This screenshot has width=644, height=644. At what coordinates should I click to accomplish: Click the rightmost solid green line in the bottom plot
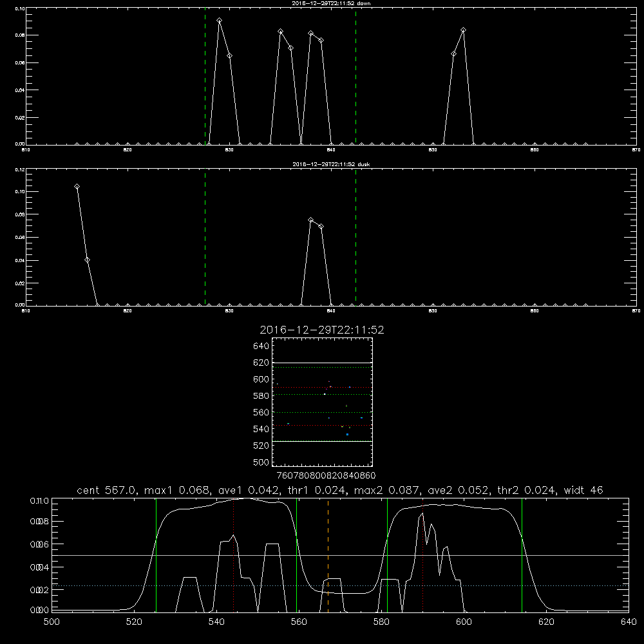coord(522,555)
